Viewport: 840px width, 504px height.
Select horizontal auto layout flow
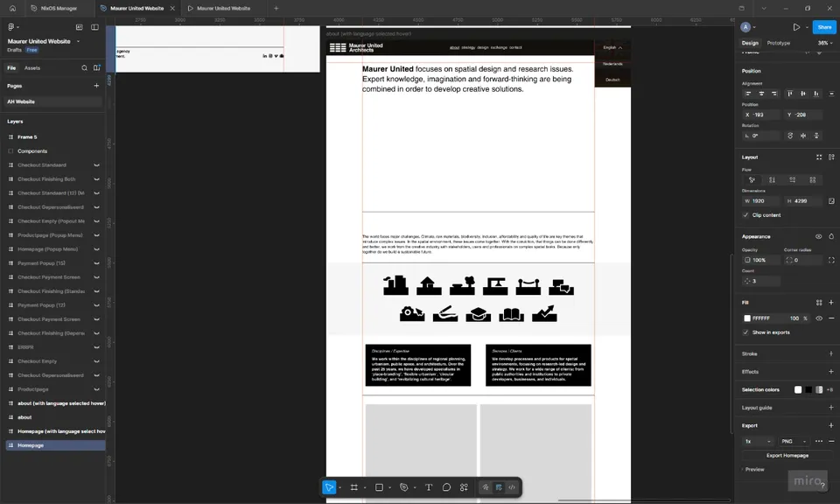coord(793,180)
